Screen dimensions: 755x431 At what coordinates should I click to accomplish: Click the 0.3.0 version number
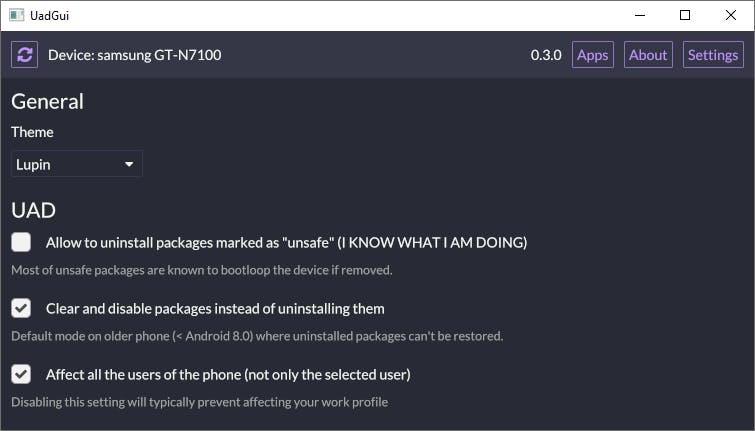tap(546, 55)
